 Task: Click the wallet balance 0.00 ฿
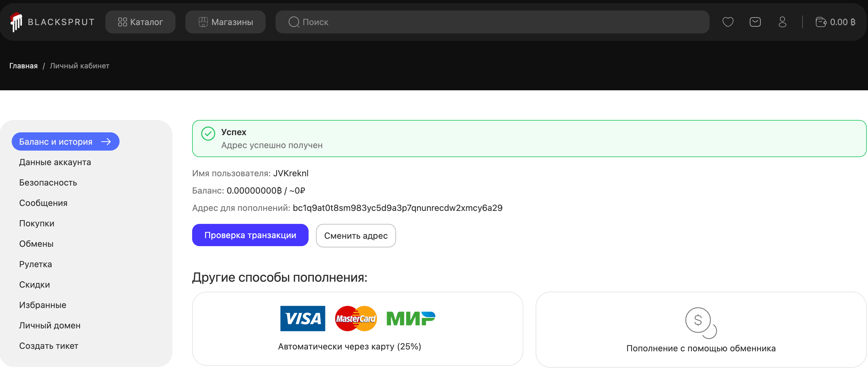pos(835,22)
